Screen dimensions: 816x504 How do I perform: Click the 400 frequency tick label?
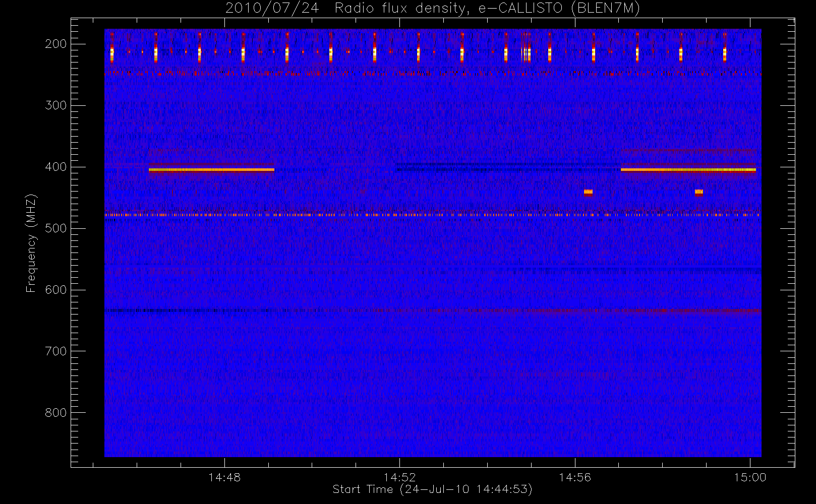tap(56, 167)
